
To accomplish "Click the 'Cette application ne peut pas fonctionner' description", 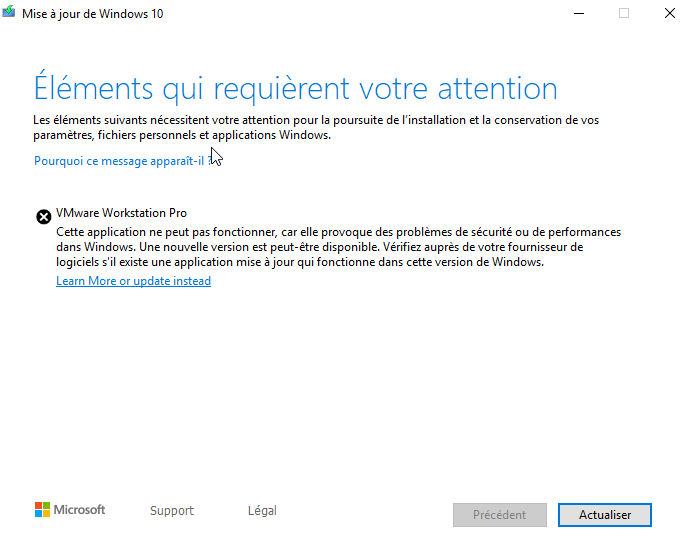I will [339, 247].
